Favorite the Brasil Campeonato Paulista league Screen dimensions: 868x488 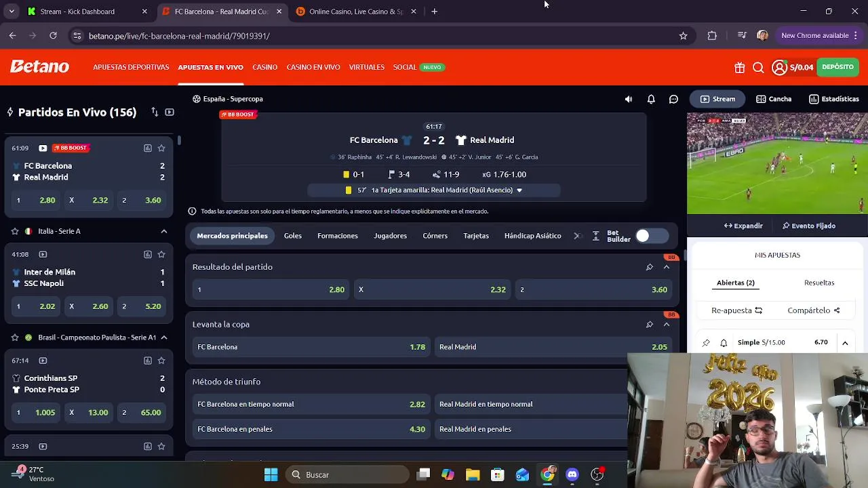pyautogui.click(x=15, y=337)
